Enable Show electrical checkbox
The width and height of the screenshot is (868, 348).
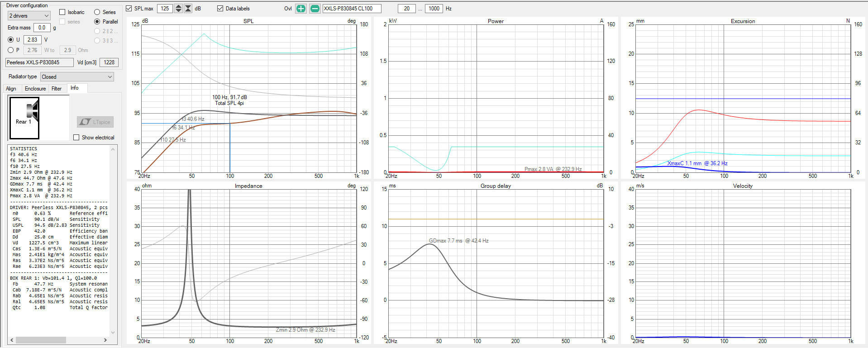pyautogui.click(x=76, y=138)
